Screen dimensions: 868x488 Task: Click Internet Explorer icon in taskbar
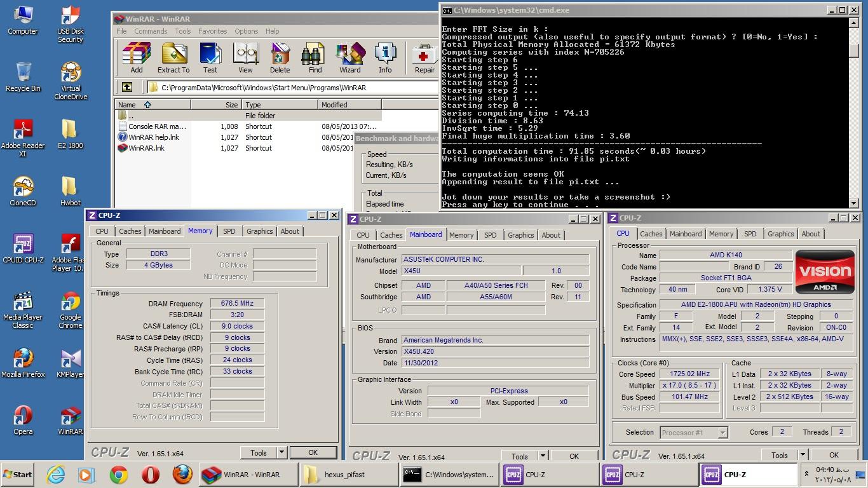(56, 475)
